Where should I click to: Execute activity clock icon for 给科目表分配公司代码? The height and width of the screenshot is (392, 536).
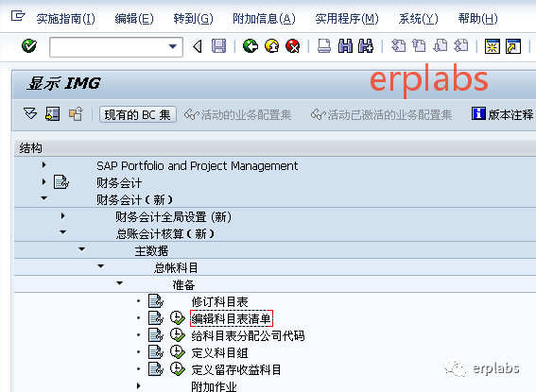pyautogui.click(x=178, y=335)
